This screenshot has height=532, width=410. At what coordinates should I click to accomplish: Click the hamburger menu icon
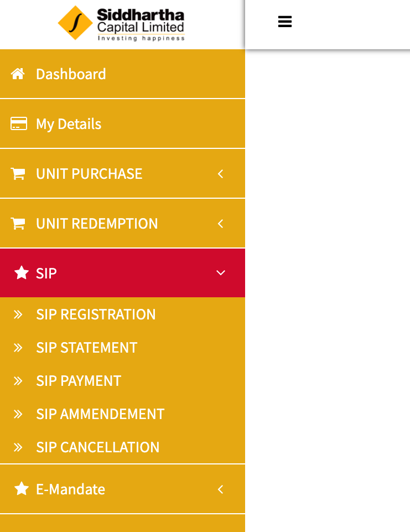coord(284,22)
